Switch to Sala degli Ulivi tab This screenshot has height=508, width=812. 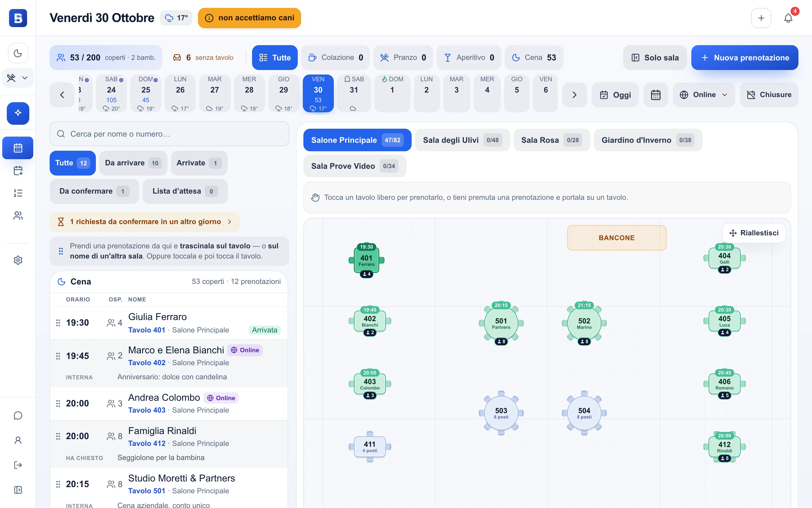(462, 140)
